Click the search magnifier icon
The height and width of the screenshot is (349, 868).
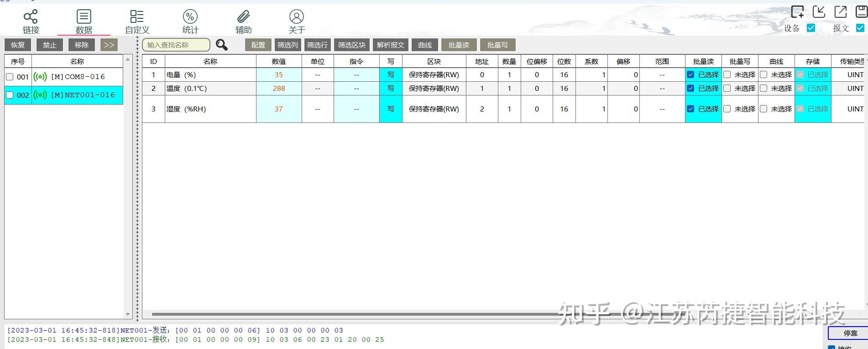222,45
